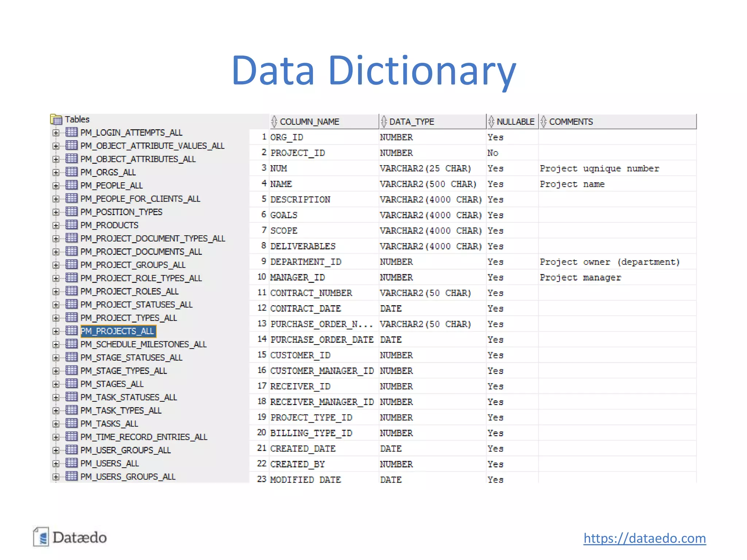The height and width of the screenshot is (560, 747).
Task: Sort by COLUMN_NAME header
Action: point(324,121)
